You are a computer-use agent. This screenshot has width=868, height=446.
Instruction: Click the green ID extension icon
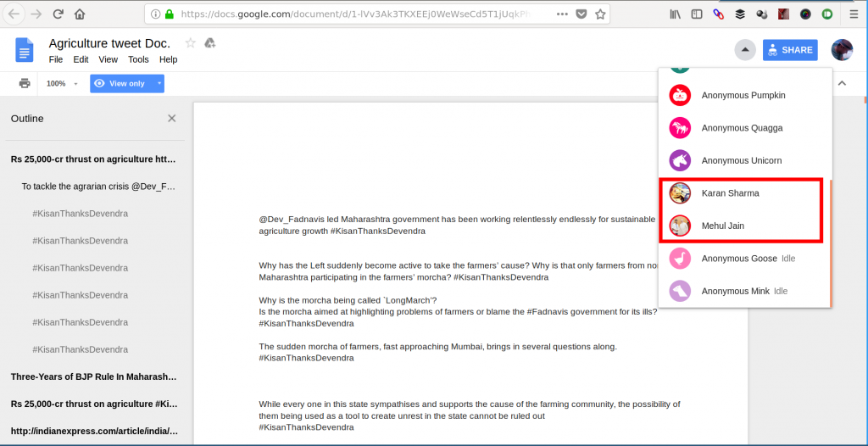[827, 14]
